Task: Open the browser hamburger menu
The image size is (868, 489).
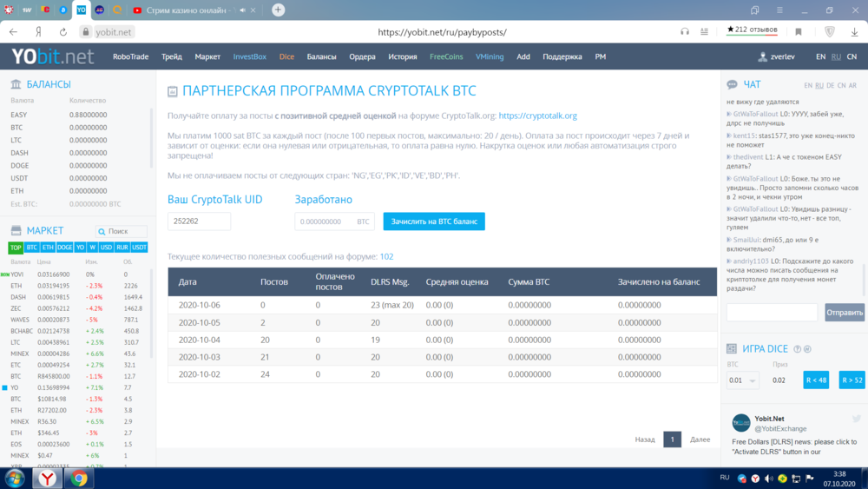Action: click(x=779, y=10)
